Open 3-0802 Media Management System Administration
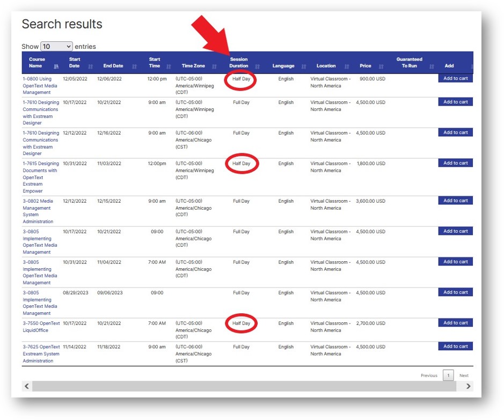 click(38, 211)
